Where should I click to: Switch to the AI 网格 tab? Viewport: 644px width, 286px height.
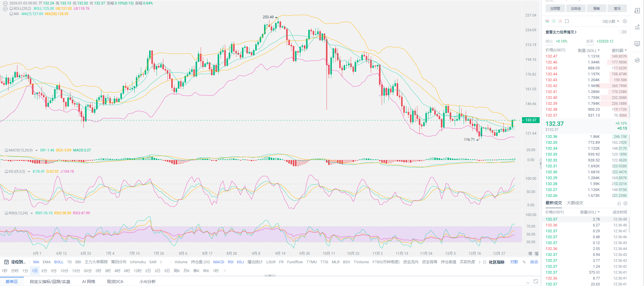[88, 282]
